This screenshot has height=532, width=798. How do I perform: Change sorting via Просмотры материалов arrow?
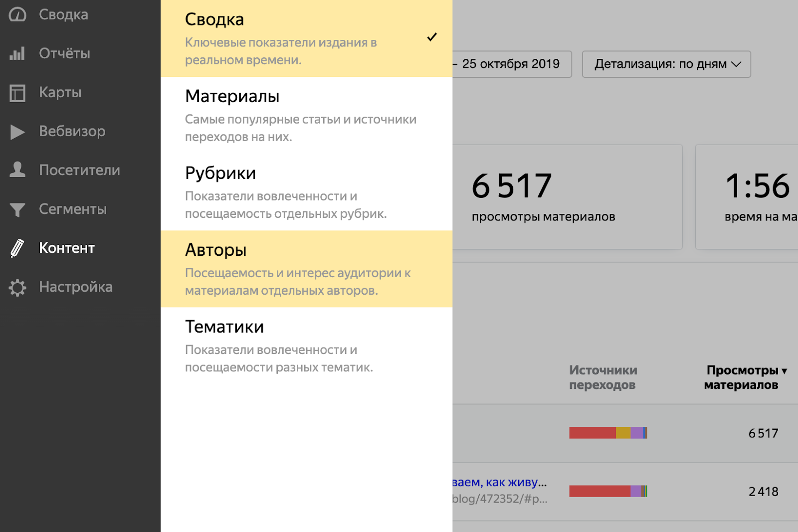tap(785, 371)
